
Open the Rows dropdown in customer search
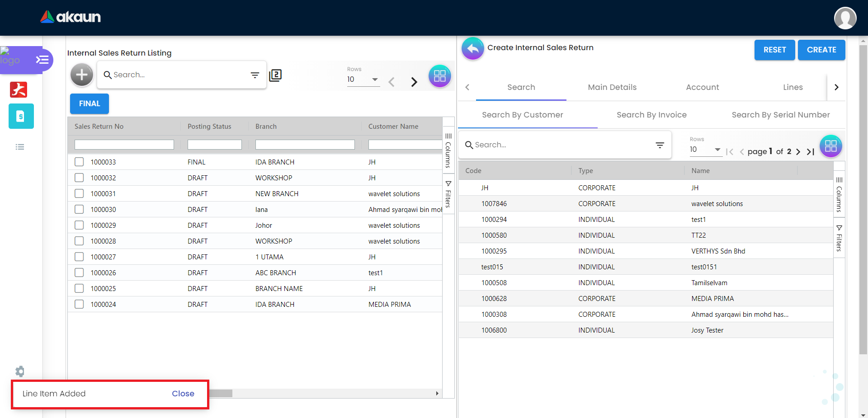705,150
